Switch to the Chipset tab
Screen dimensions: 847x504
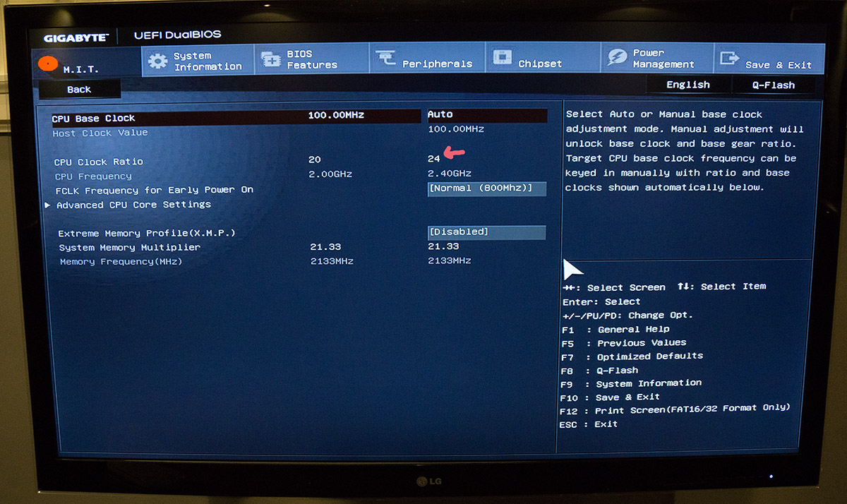click(542, 60)
